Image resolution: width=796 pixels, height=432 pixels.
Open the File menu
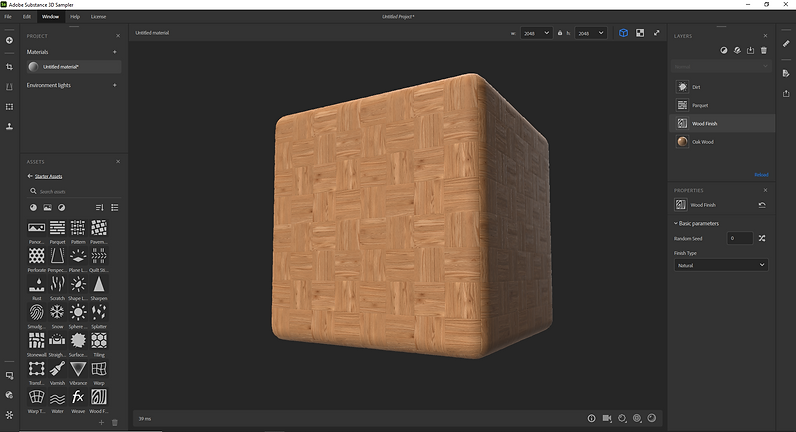pos(8,17)
